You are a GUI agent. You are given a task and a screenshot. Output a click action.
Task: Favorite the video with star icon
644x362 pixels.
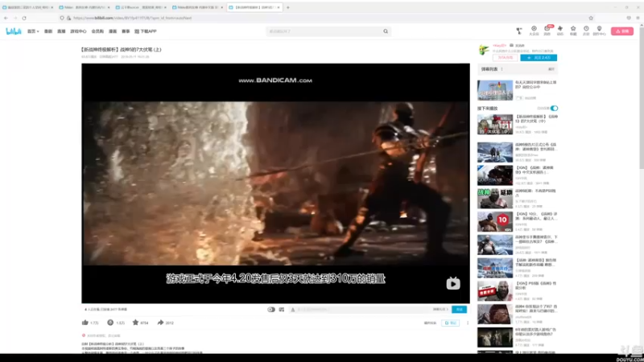click(x=135, y=323)
